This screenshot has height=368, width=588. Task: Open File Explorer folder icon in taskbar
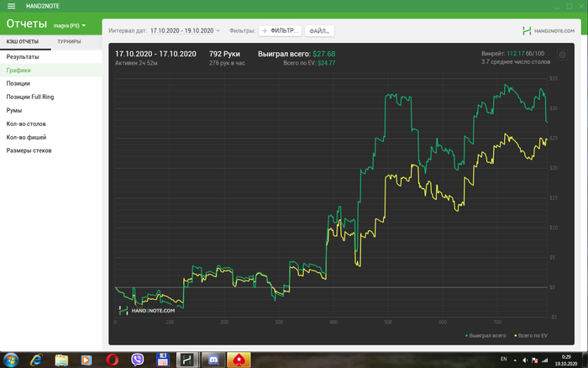[x=61, y=360]
